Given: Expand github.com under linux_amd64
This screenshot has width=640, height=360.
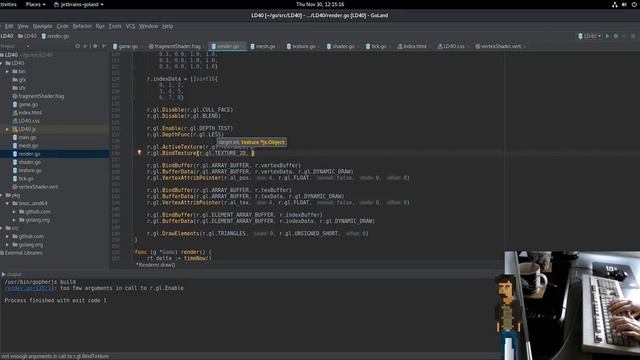Looking at the screenshot, I should tap(14, 212).
